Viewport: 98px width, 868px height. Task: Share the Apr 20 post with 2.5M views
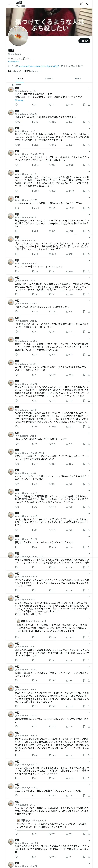[x=89, y=122]
